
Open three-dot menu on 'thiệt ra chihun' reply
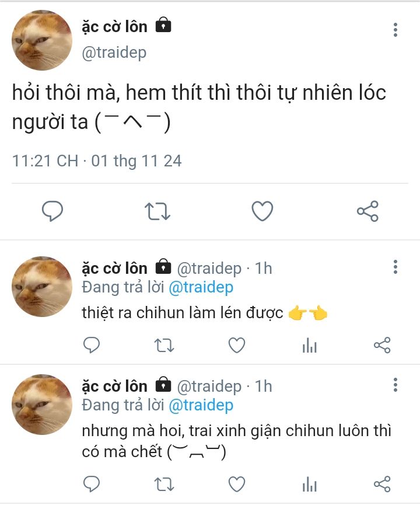pos(395,267)
